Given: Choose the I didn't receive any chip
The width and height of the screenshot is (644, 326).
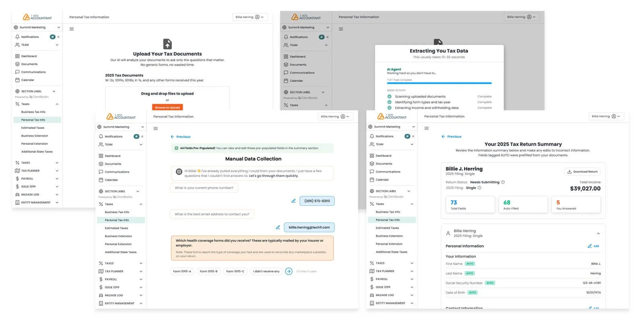Looking at the screenshot, I should (266, 271).
